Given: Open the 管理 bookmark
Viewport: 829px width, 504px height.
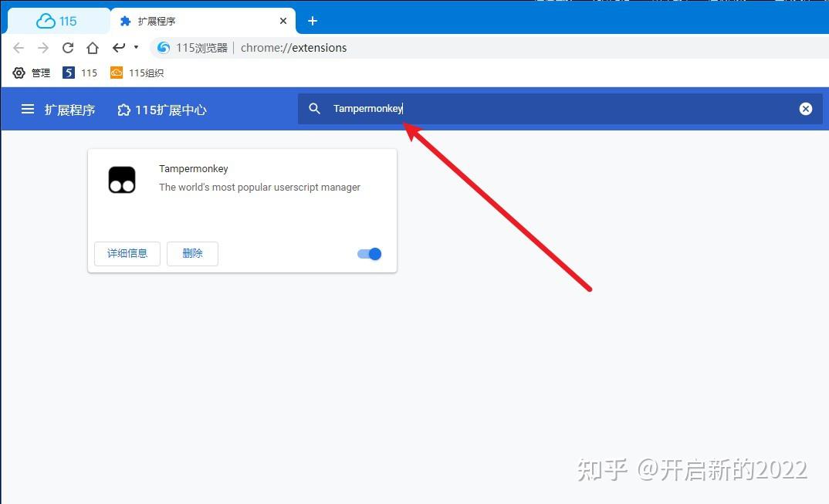Looking at the screenshot, I should [x=31, y=73].
